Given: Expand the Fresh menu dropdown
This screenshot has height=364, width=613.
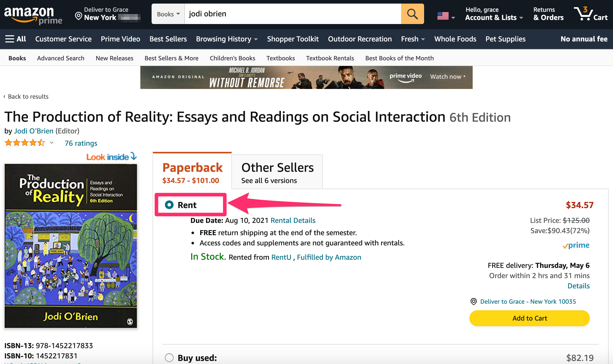Looking at the screenshot, I should 412,39.
